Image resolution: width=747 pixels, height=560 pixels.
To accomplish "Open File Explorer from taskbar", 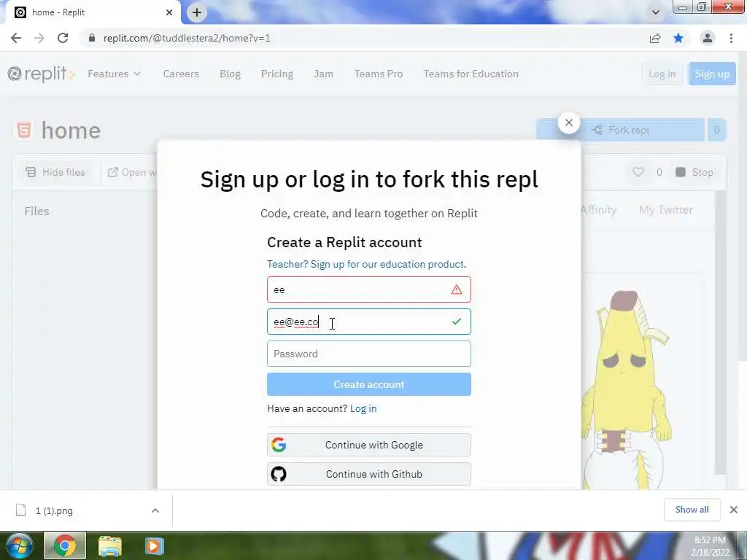I will (110, 546).
